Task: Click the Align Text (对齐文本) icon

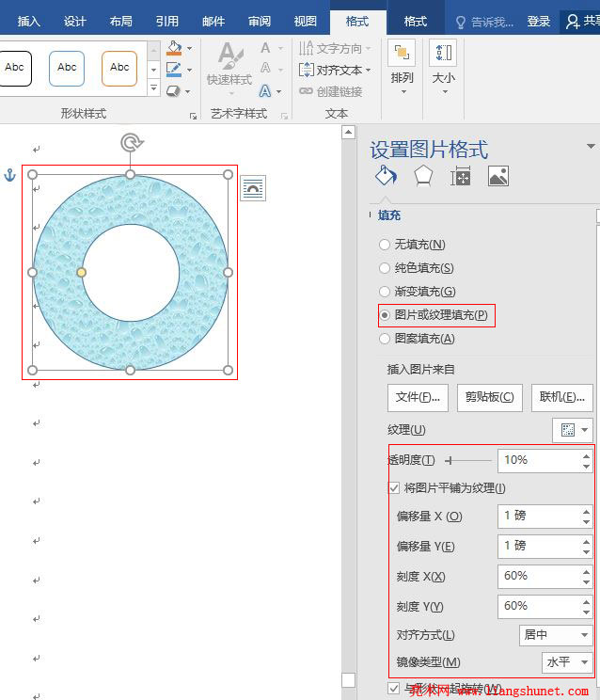Action: click(x=307, y=70)
